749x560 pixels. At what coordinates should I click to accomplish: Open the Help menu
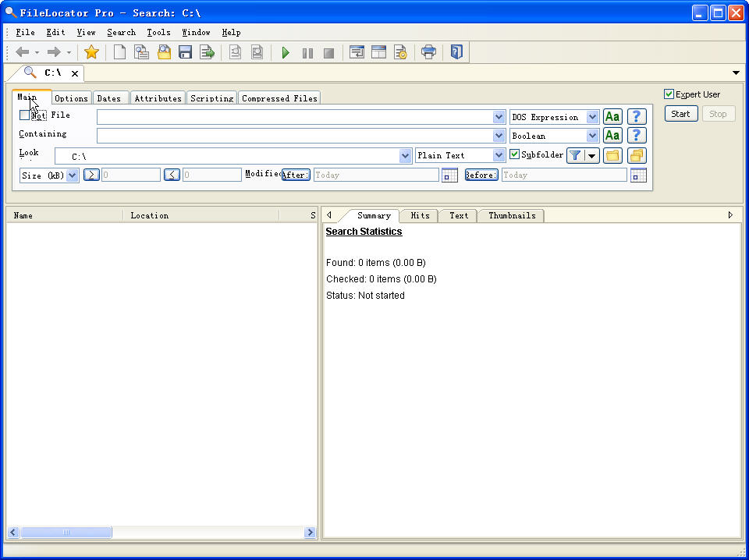coord(231,33)
